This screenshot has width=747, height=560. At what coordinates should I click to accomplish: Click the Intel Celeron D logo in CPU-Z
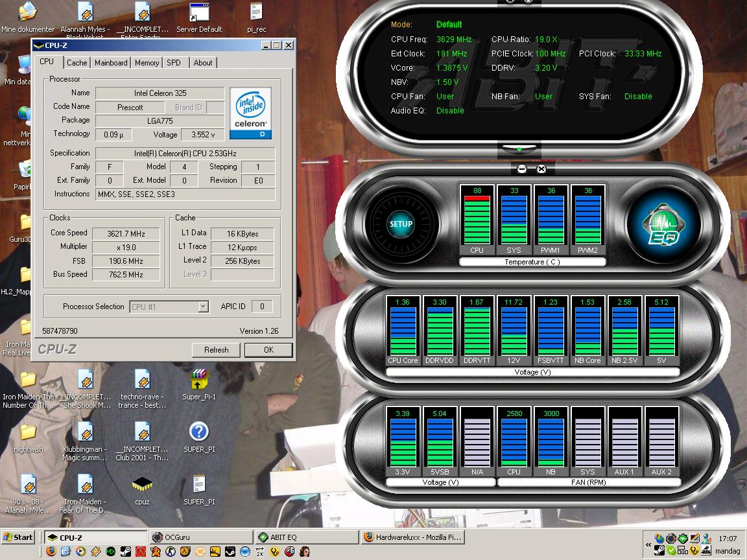(x=250, y=113)
